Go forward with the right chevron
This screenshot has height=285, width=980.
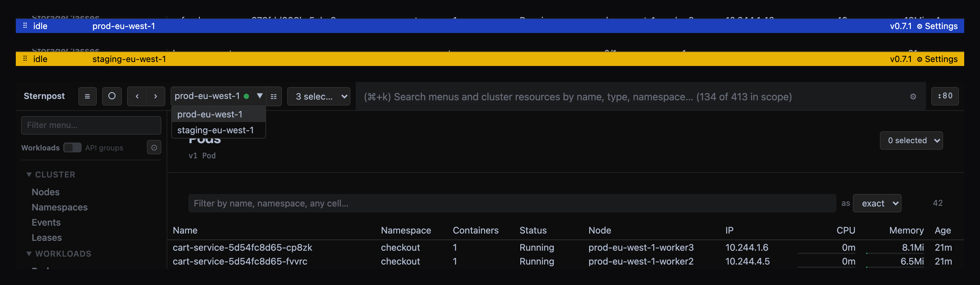(156, 96)
